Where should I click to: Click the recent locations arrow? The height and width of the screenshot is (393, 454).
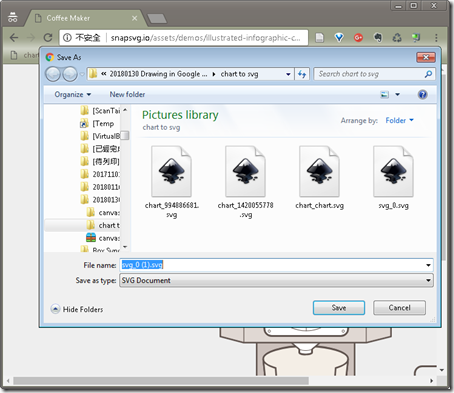pyautogui.click(x=82, y=74)
